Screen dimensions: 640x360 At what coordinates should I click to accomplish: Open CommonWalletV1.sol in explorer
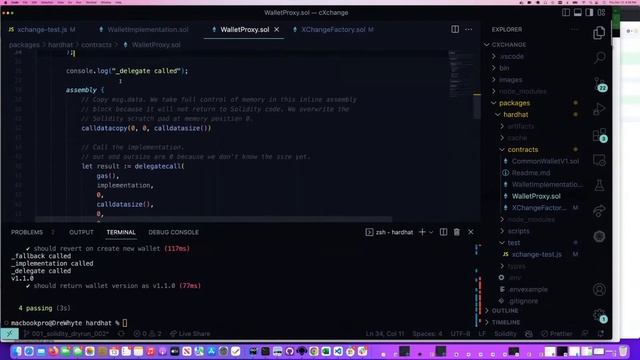tap(545, 161)
